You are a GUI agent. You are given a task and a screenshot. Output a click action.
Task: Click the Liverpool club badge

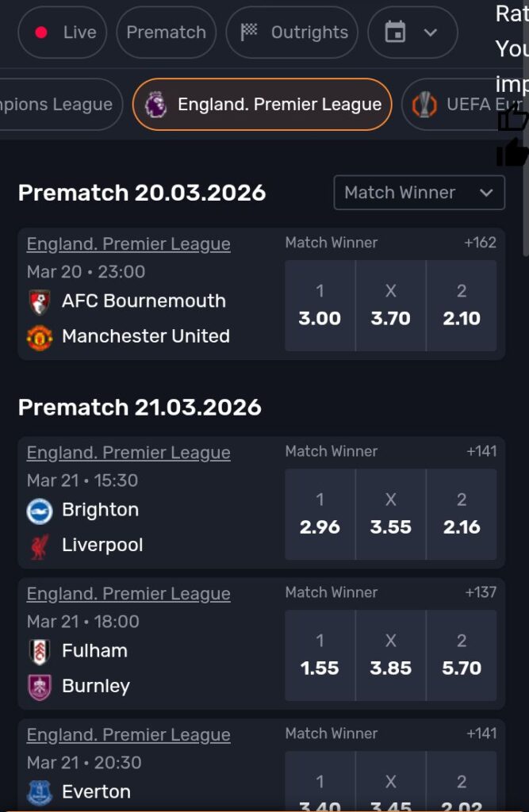tap(39, 546)
